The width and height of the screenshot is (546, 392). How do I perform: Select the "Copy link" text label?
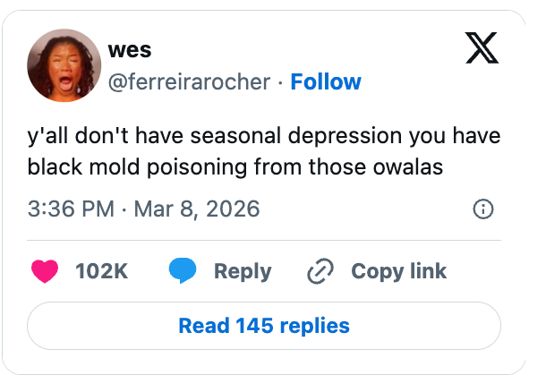pyautogui.click(x=398, y=271)
